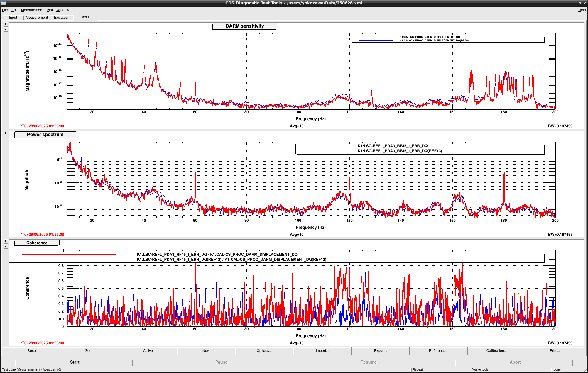This screenshot has width=588, height=373.
Task: Click the Active button
Action: click(x=148, y=351)
